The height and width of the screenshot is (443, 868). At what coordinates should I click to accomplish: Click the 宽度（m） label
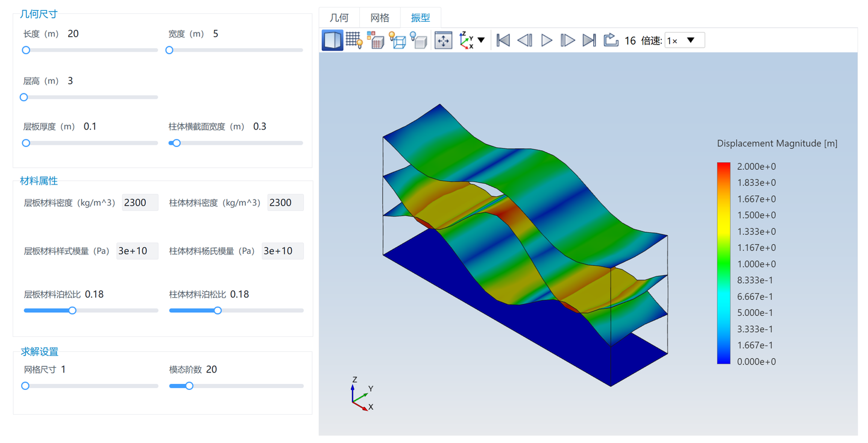[187, 34]
